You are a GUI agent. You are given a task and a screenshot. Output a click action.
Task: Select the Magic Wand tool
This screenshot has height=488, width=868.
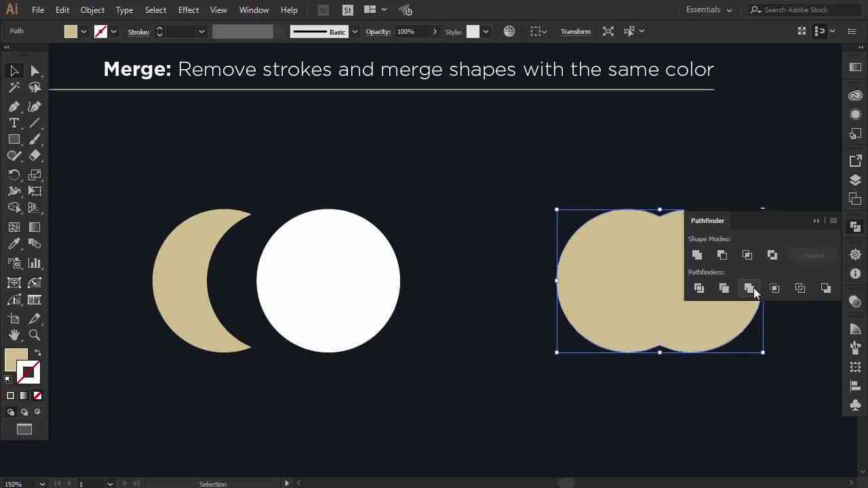(14, 87)
